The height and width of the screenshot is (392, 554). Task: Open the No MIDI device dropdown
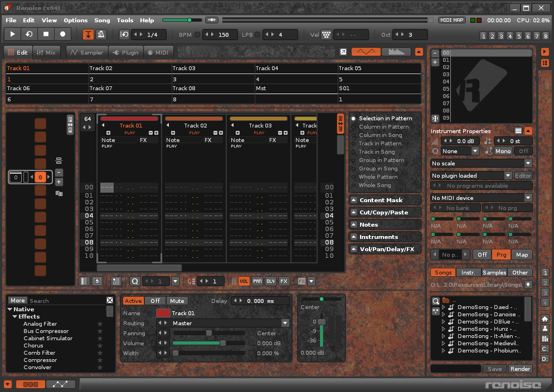click(x=482, y=198)
